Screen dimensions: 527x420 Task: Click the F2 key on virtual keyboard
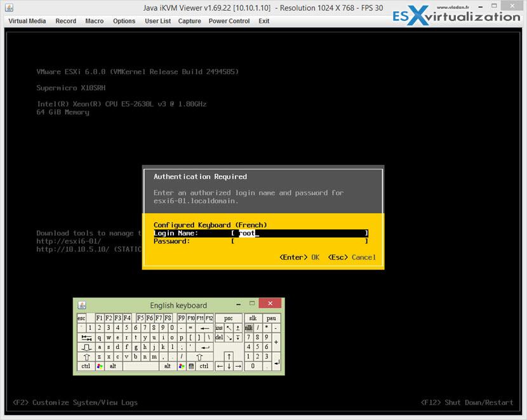[x=109, y=318]
